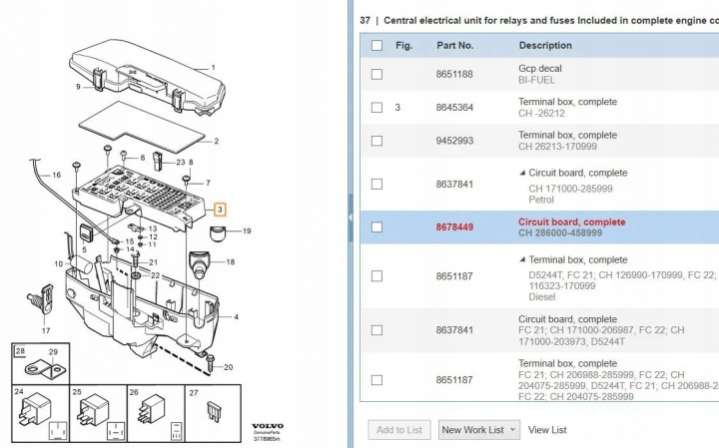Open the red part number 8678449 link
Screen dimensions: 719x448
pyautogui.click(x=455, y=227)
